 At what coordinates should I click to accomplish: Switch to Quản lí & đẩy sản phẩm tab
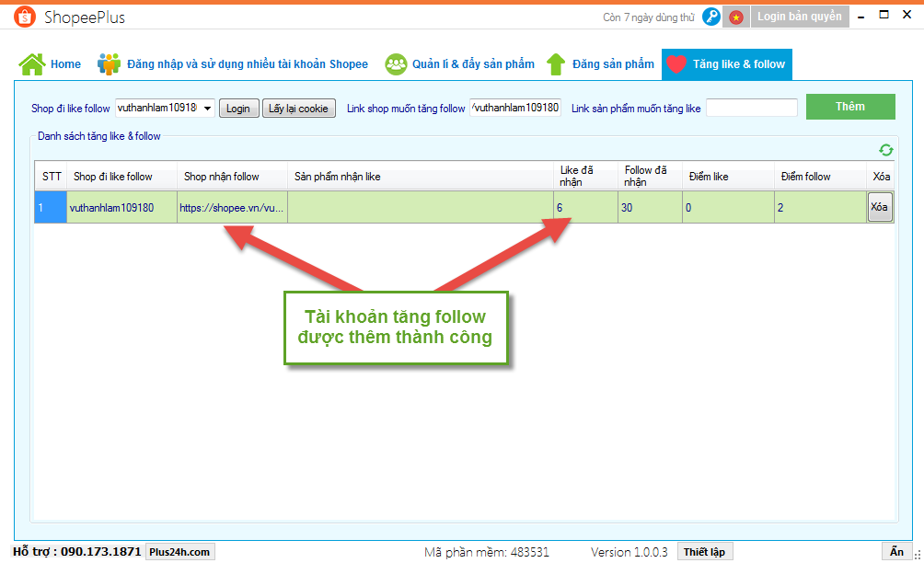coord(459,64)
